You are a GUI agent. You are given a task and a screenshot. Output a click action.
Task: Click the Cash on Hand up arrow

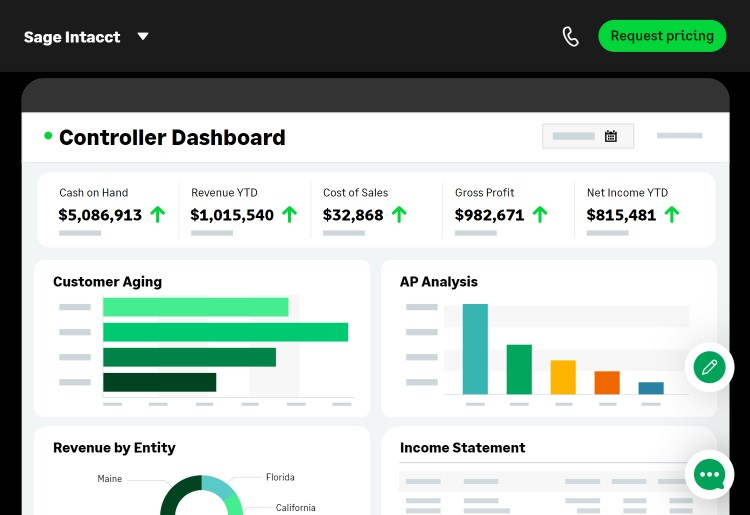coord(158,214)
